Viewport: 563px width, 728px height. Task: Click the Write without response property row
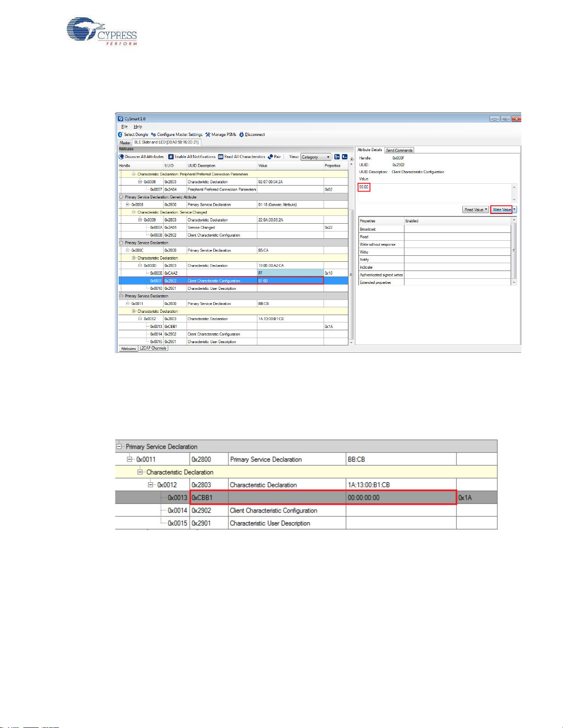point(434,244)
